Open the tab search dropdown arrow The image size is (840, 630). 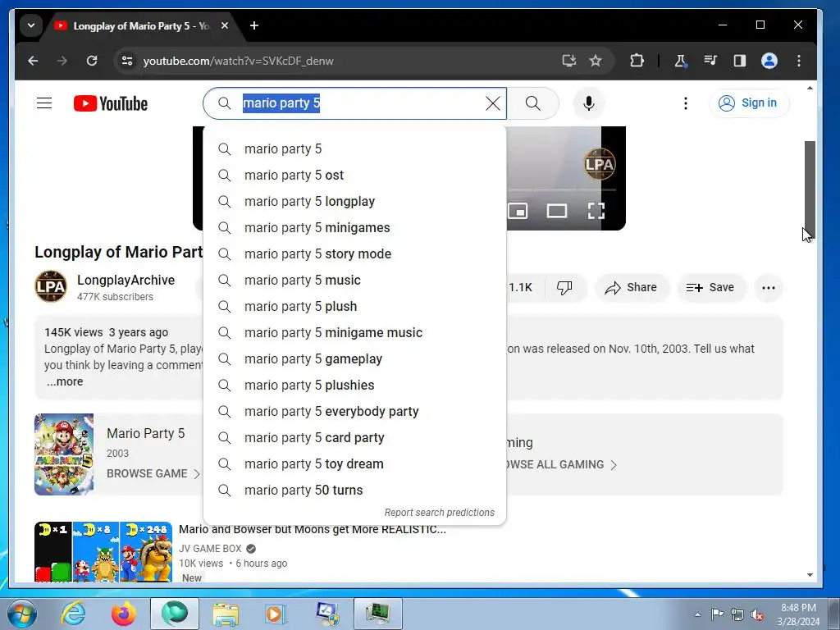[x=31, y=25]
